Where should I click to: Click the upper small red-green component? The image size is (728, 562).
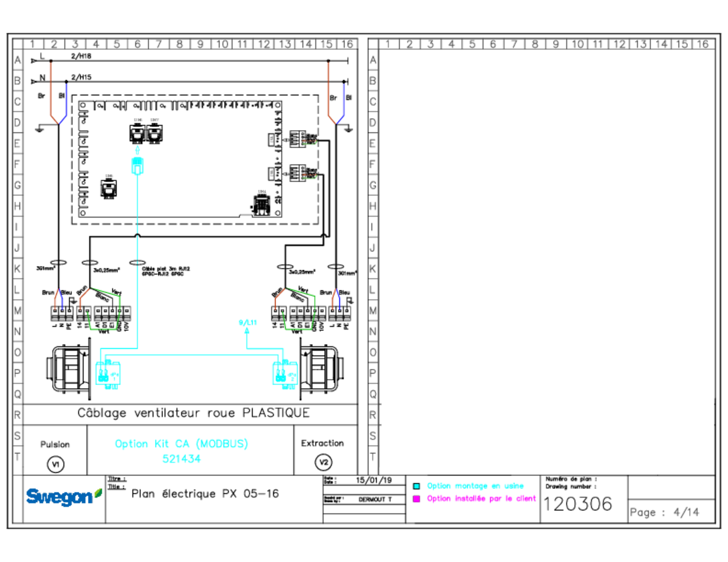point(309,143)
